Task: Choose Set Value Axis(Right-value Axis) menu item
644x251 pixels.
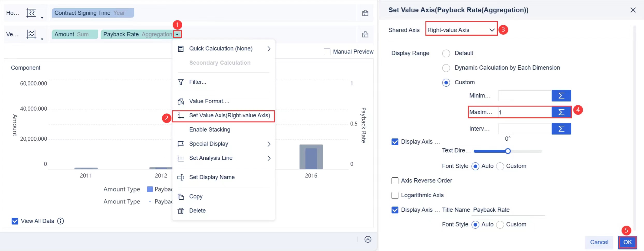Action: (x=229, y=115)
